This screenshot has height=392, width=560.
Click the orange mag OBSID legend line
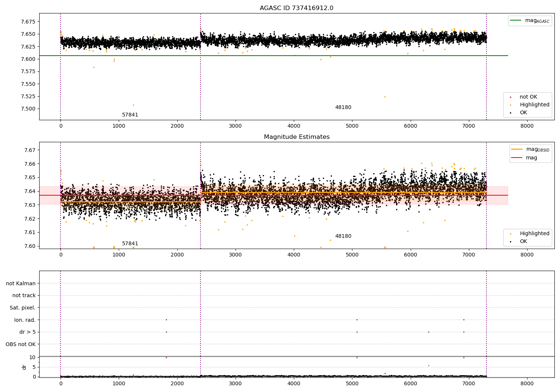click(517, 149)
